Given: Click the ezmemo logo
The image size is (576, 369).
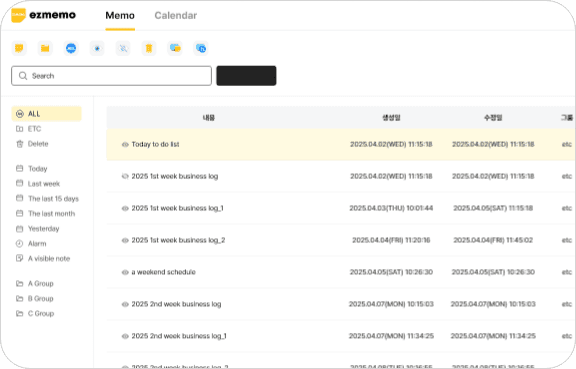Looking at the screenshot, I should (43, 15).
